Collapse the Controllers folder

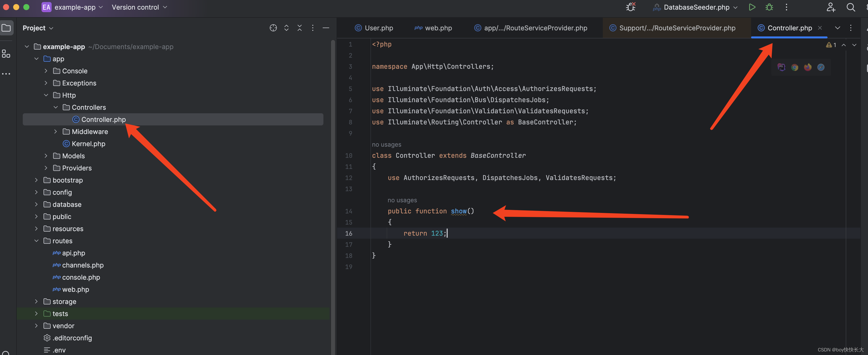click(x=56, y=107)
